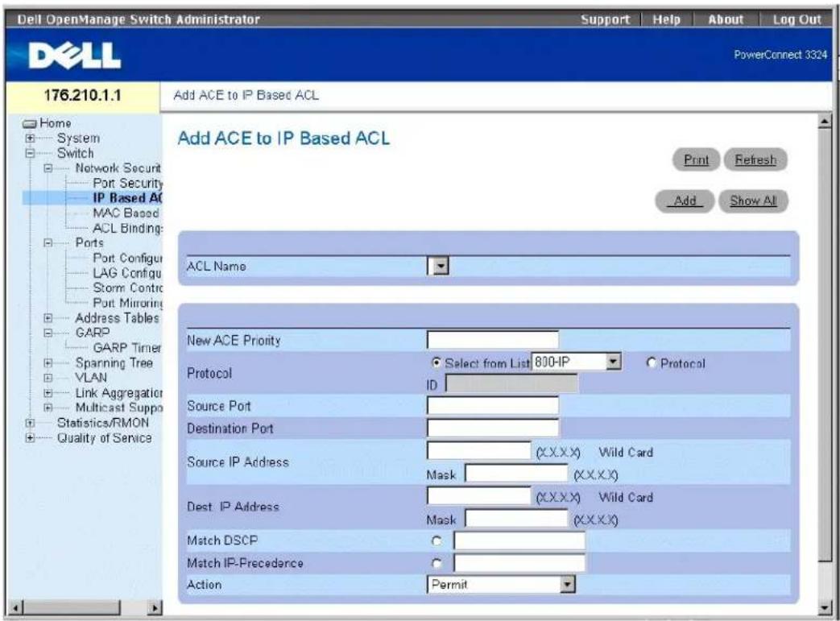Click the Refresh button
840x621 pixels.
pos(755,159)
